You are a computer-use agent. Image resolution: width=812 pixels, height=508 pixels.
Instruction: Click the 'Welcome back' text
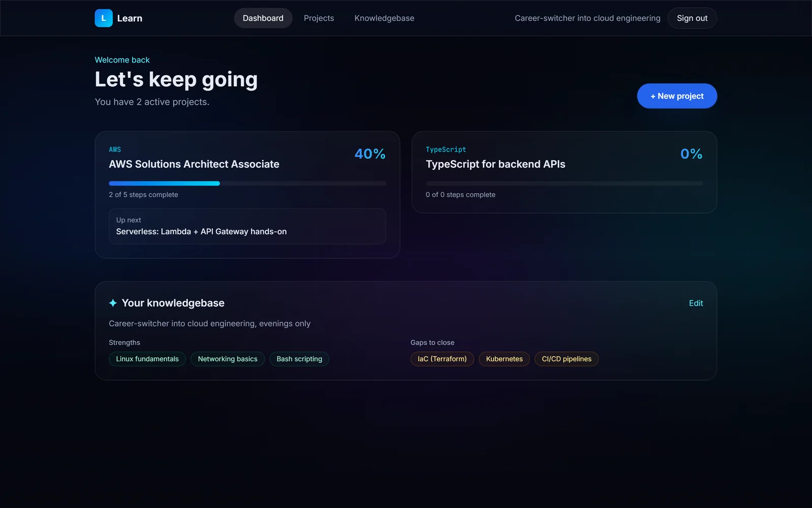click(x=122, y=60)
